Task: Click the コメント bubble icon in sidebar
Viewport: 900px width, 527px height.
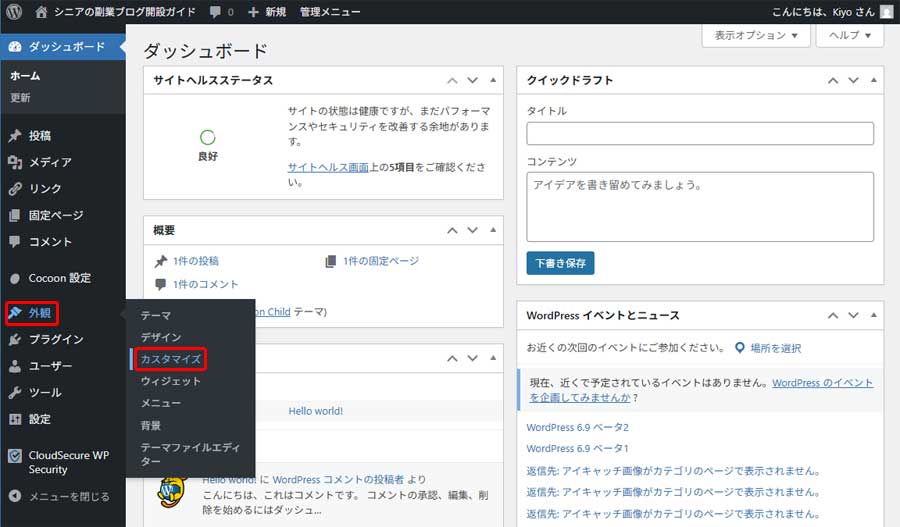Action: [15, 242]
